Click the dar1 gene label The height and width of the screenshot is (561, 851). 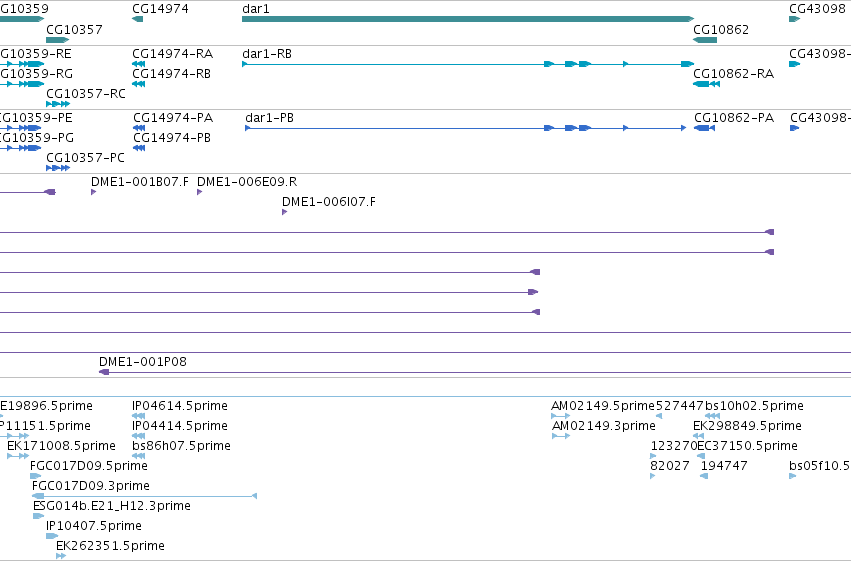256,9
